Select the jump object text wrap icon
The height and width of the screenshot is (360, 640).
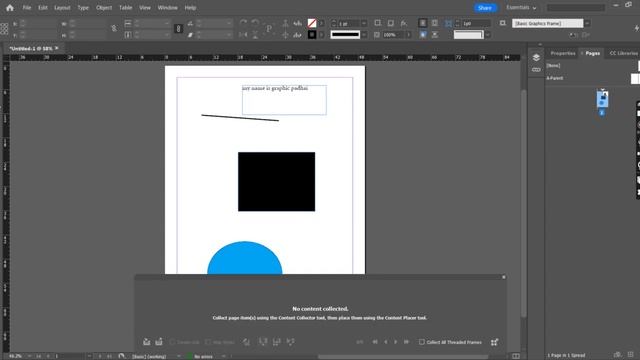click(435, 35)
